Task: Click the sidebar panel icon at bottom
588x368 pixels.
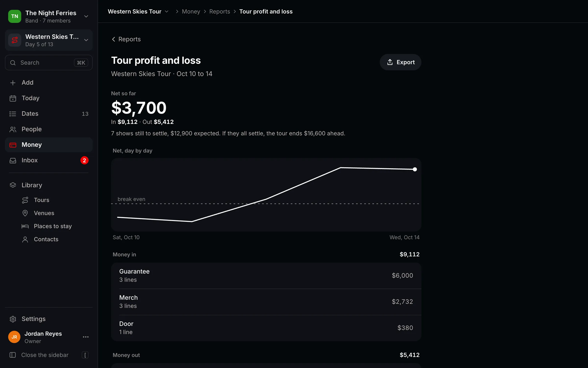Action: point(13,355)
